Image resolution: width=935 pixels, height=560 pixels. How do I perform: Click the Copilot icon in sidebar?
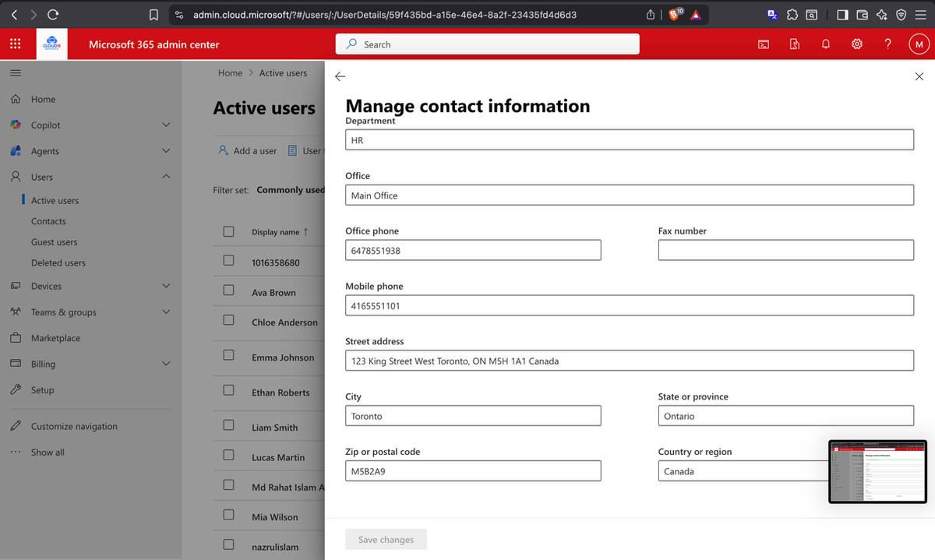coord(15,125)
